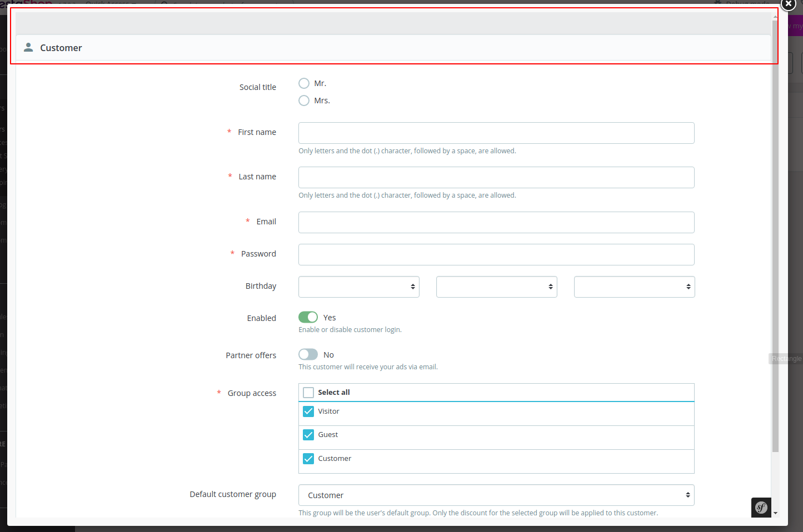The image size is (803, 532).
Task: Disable the Enabled customer login toggle
Action: (x=308, y=317)
